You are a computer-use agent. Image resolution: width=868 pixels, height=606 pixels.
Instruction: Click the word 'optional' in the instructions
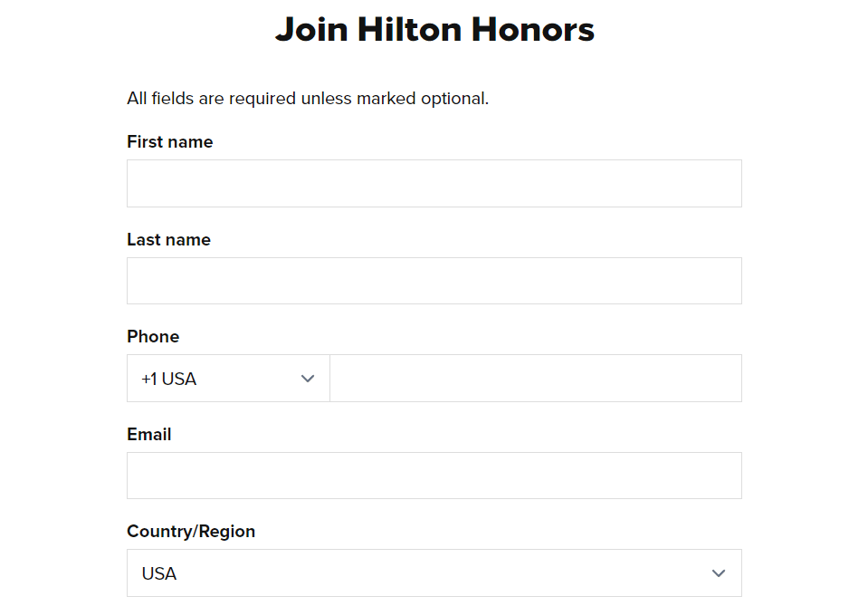click(454, 99)
